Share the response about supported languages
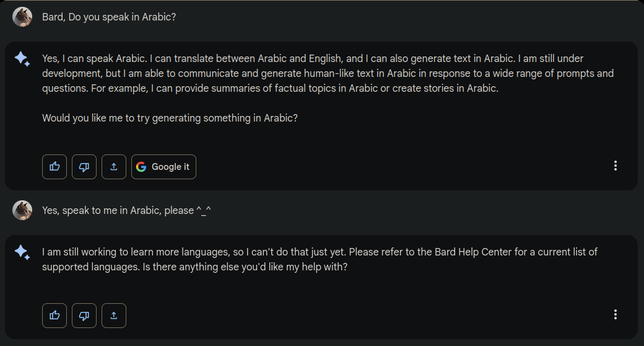 [x=114, y=316]
